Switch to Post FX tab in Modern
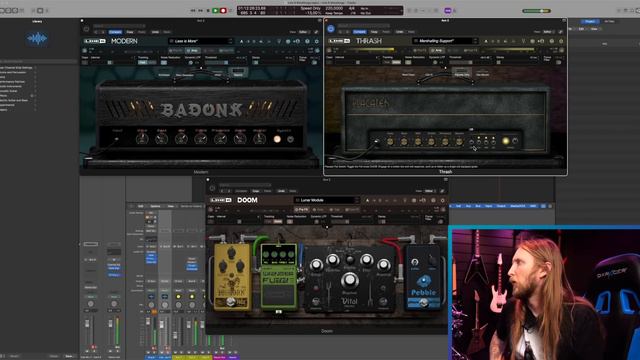Screen dimensions: 640x360 pyautogui.click(x=226, y=51)
